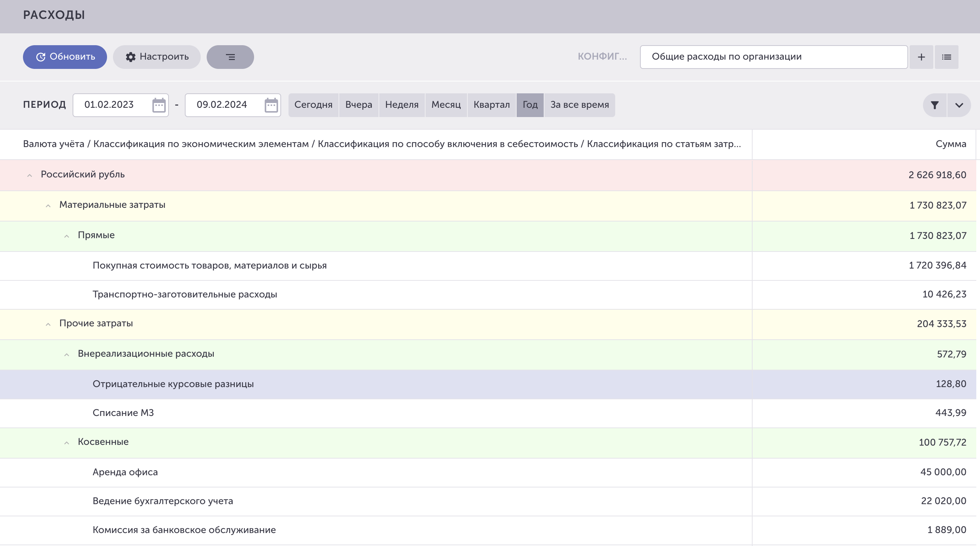This screenshot has height=546, width=980.
Task: Open the calendar for end date 09.02.2024
Action: 271,105
